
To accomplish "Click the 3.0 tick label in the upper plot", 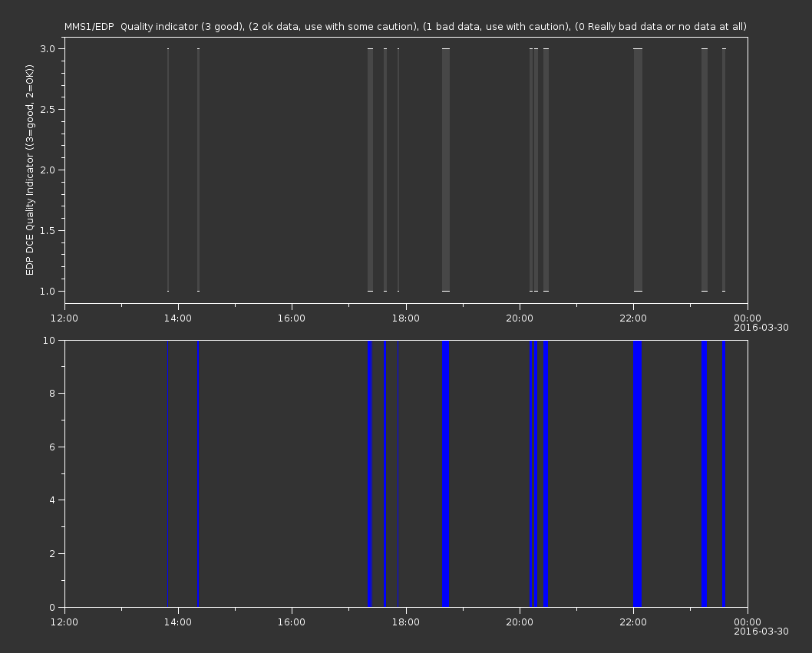I will point(48,48).
